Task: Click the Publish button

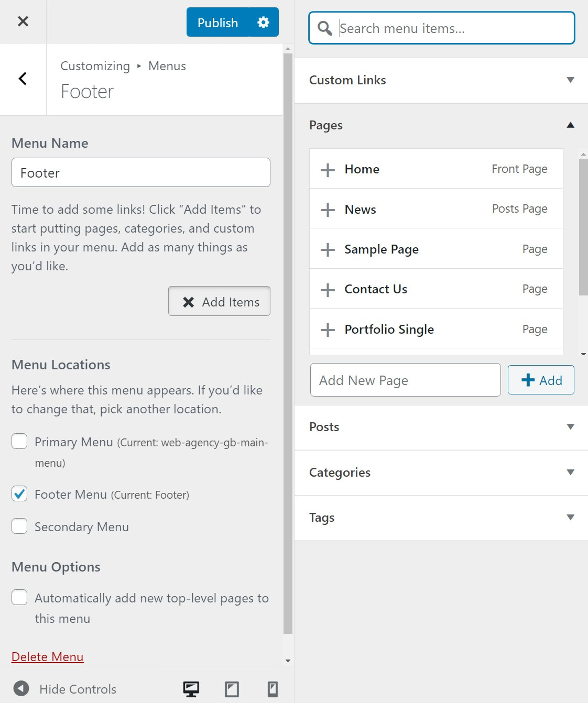Action: coord(217,22)
